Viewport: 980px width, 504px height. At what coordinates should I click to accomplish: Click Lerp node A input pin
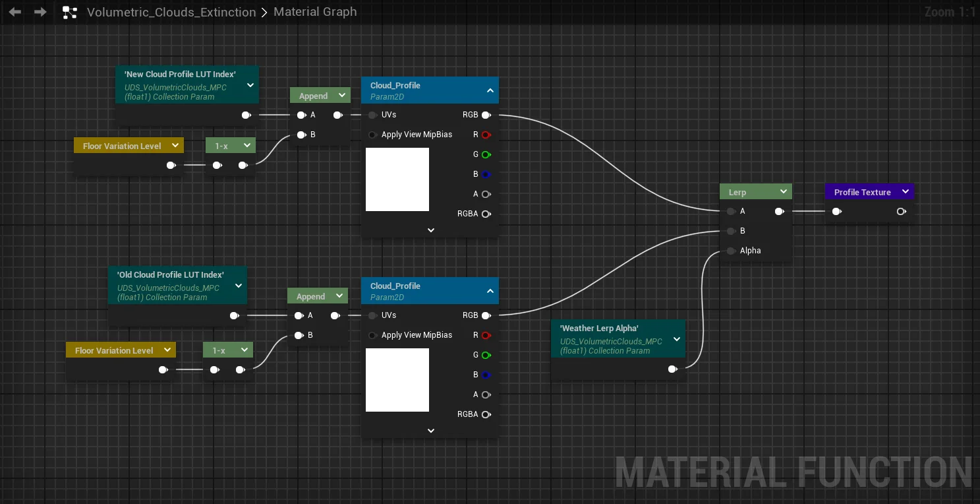731,211
